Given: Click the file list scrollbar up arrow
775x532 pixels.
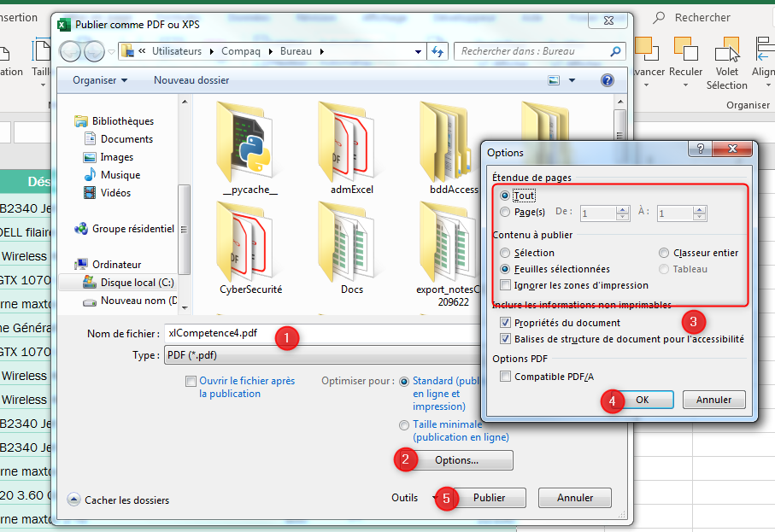Looking at the screenshot, I should tap(620, 102).
